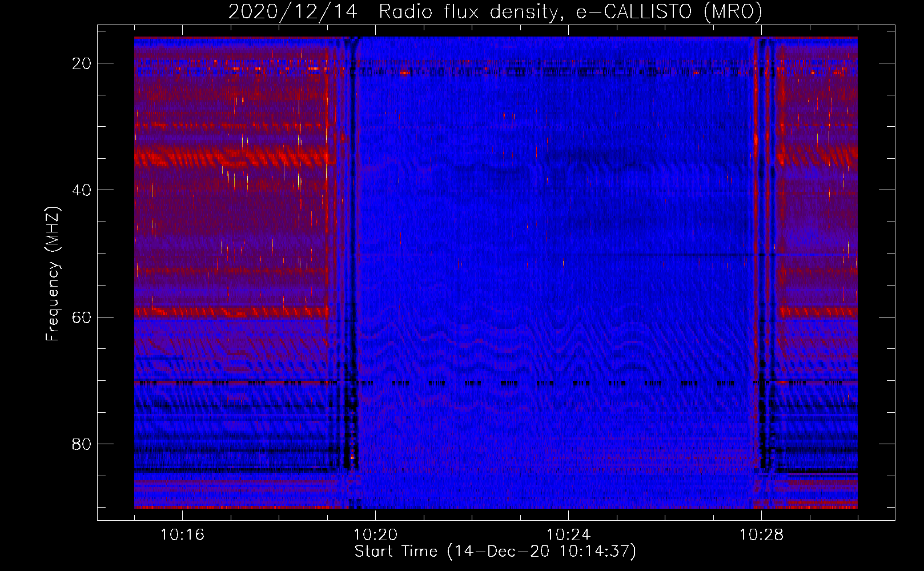Select the 10:24 time tick label

point(568,534)
